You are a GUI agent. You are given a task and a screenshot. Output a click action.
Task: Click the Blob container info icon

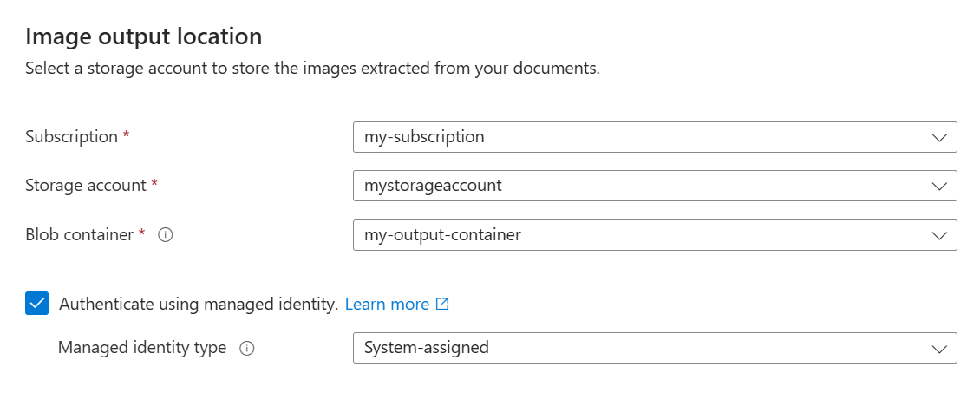click(x=167, y=235)
